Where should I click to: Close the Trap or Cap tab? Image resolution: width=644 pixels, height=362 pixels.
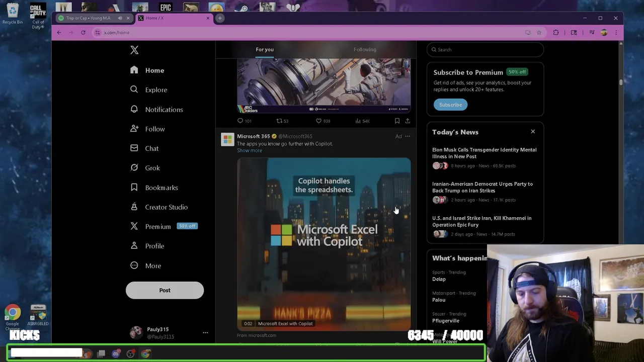tap(128, 18)
